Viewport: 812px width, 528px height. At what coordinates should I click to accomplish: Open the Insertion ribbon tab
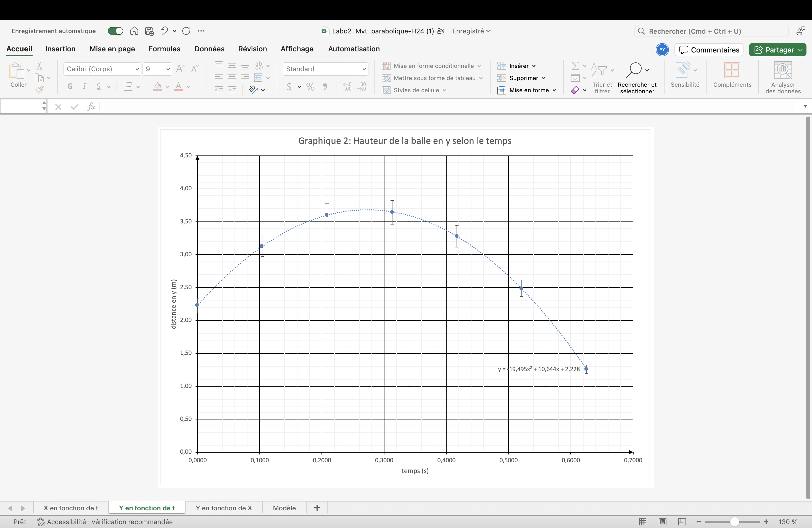click(60, 49)
